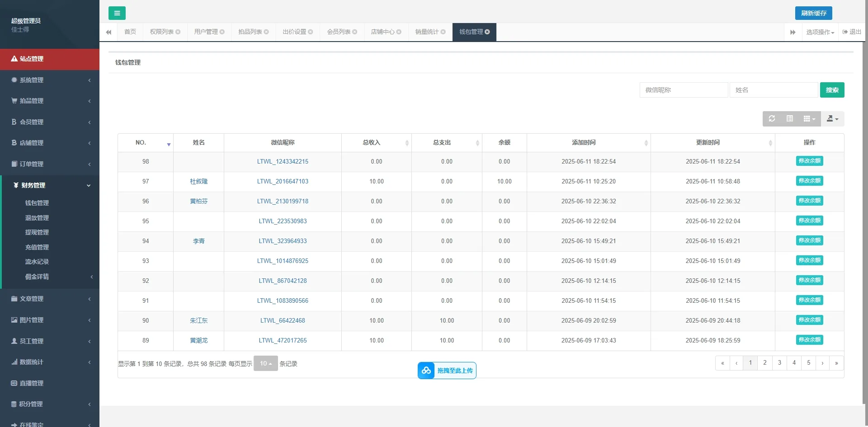Switch to the 首页 tab
Screen dimensions: 868x427
click(x=130, y=32)
